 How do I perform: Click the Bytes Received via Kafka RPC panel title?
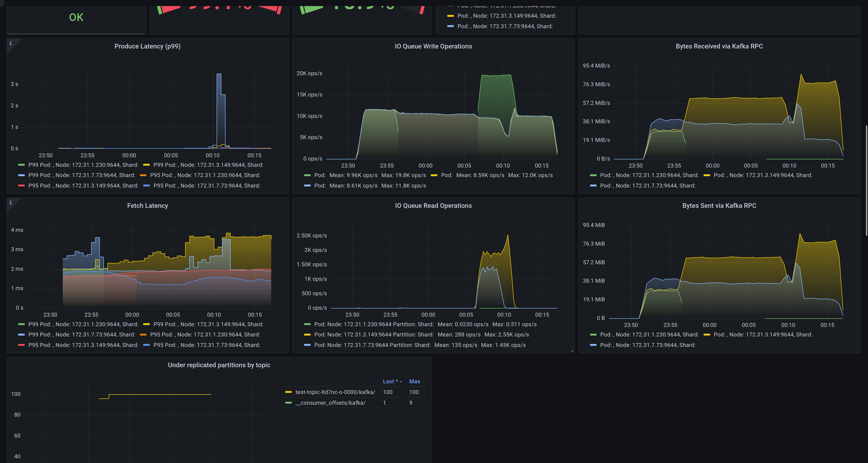[x=719, y=46]
